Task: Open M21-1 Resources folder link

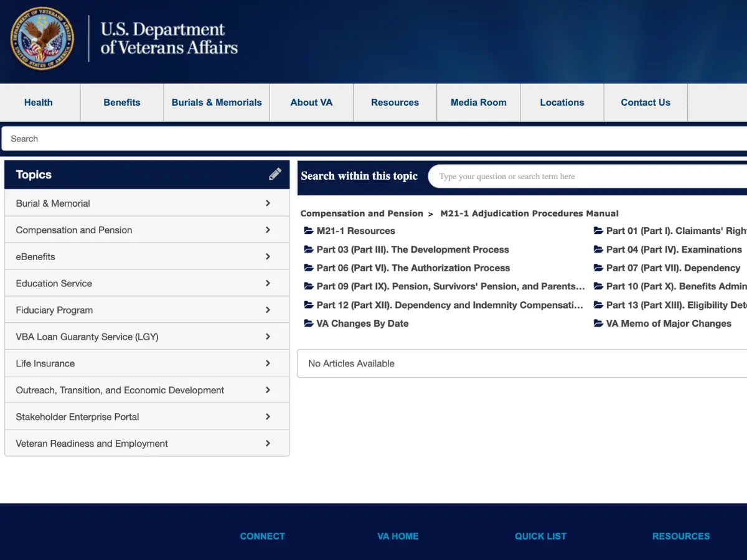Action: [x=356, y=231]
